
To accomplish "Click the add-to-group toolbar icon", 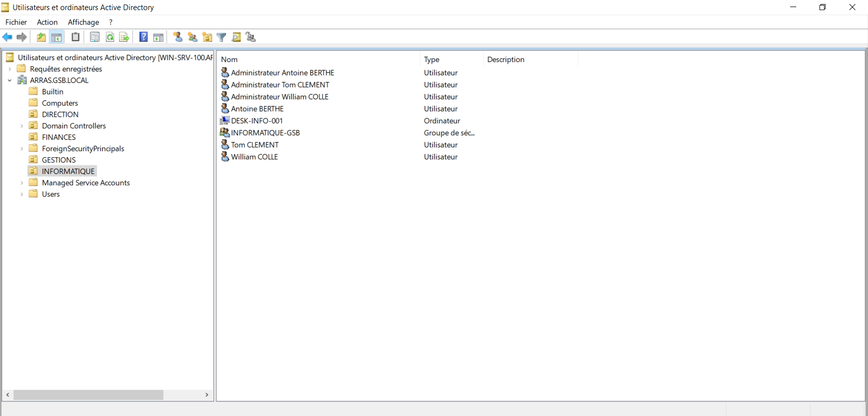I will 251,37.
